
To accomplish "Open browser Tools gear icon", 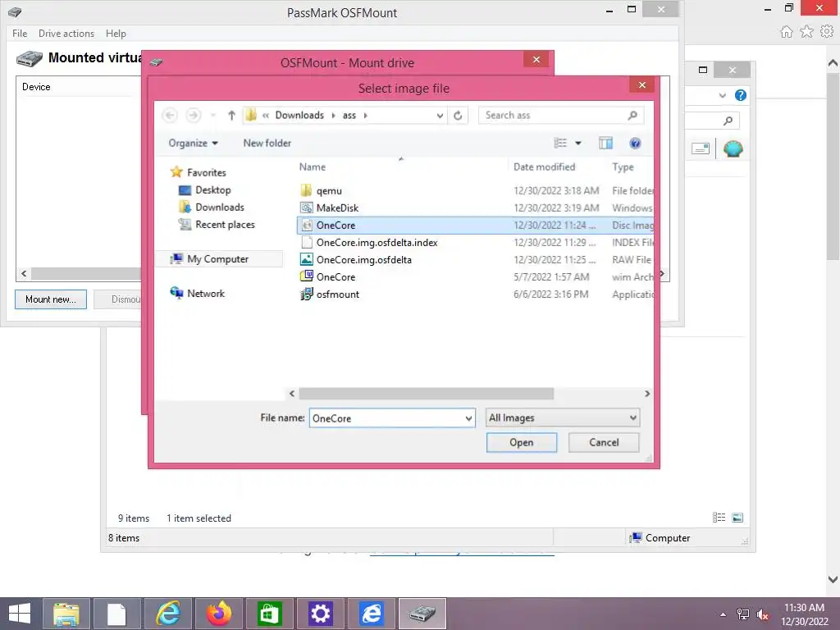I will [827, 32].
